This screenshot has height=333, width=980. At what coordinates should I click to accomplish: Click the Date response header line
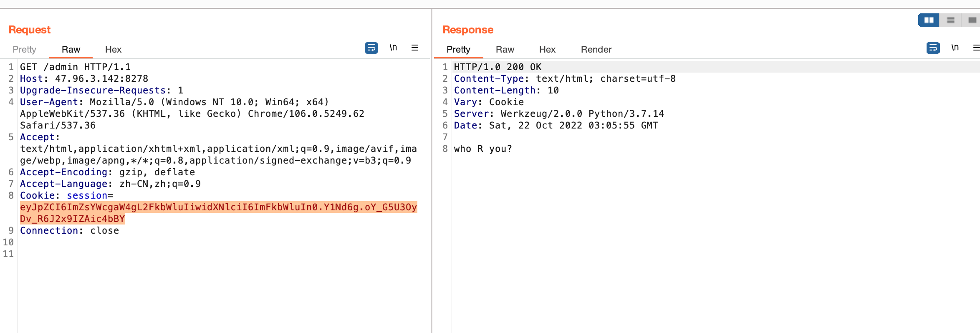pos(556,125)
